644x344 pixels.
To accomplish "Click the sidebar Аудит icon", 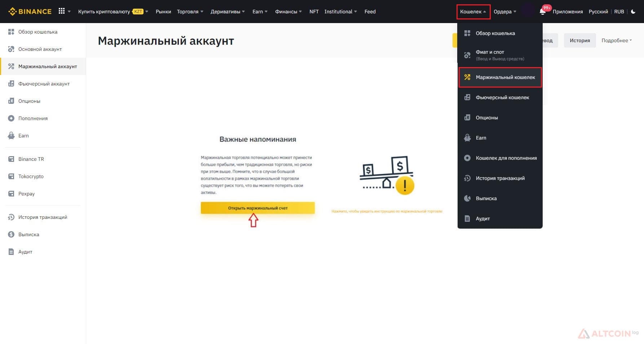I will tap(11, 252).
